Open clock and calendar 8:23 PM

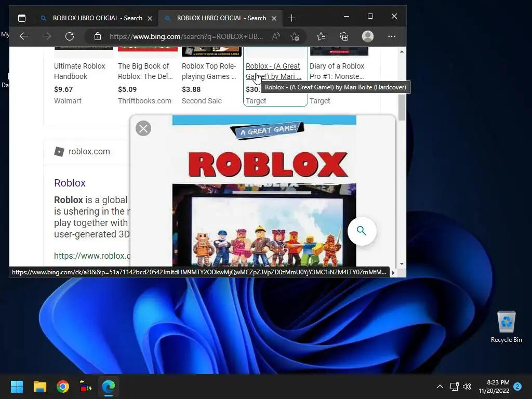pos(494,387)
